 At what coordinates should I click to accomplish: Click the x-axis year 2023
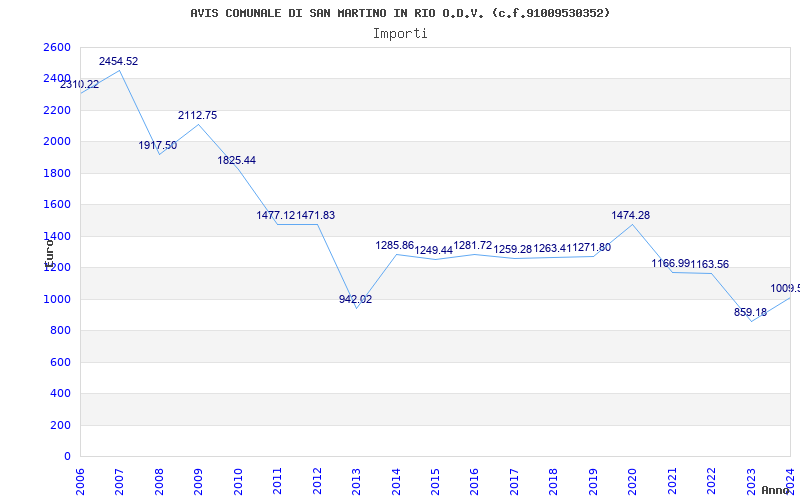751,481
